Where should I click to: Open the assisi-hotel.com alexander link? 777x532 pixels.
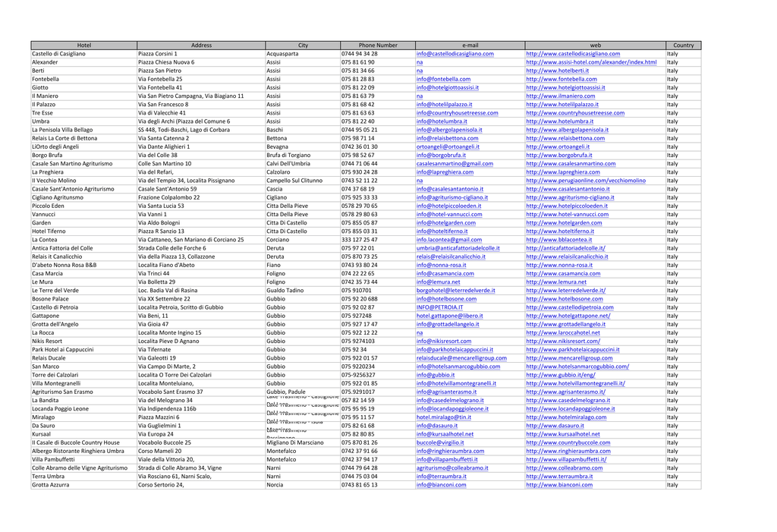pos(591,62)
